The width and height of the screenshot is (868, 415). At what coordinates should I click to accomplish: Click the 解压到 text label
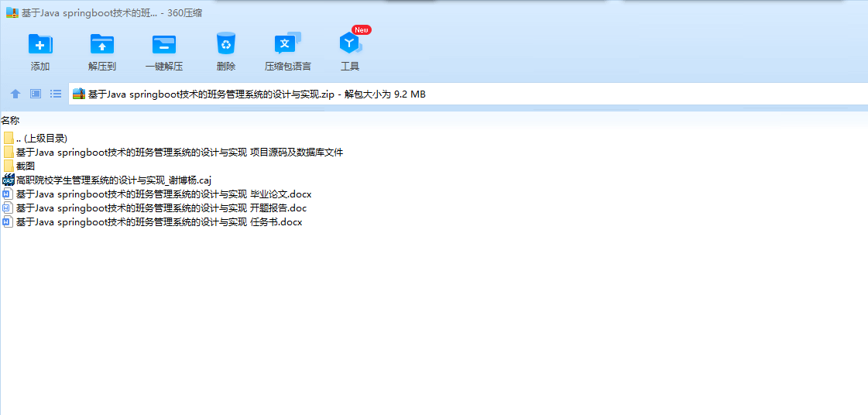click(x=102, y=67)
